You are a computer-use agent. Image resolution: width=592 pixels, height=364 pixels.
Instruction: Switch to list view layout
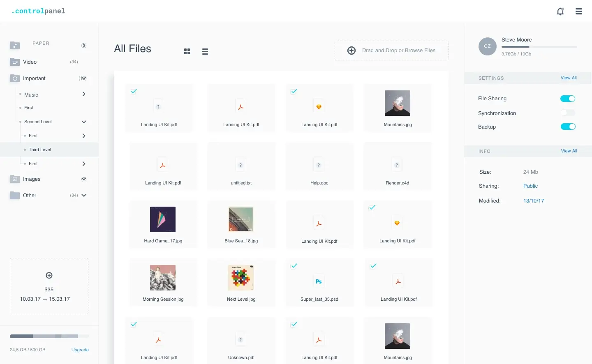tap(205, 51)
